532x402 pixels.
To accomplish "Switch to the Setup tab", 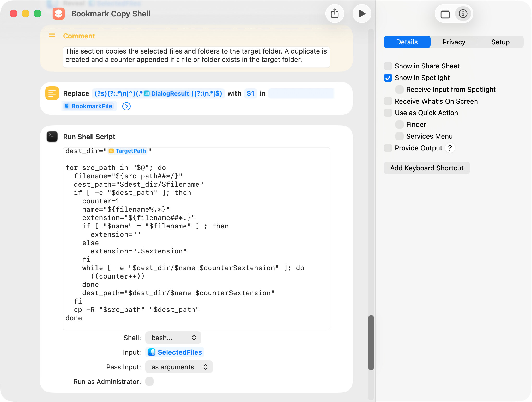I will click(x=500, y=42).
